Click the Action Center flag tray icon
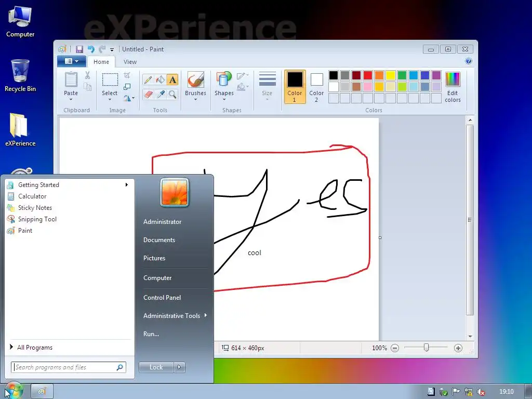This screenshot has height=399, width=532. (456, 392)
